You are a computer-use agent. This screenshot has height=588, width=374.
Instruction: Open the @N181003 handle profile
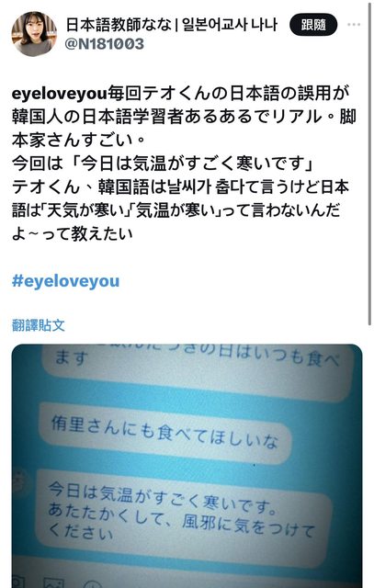pyautogui.click(x=105, y=44)
